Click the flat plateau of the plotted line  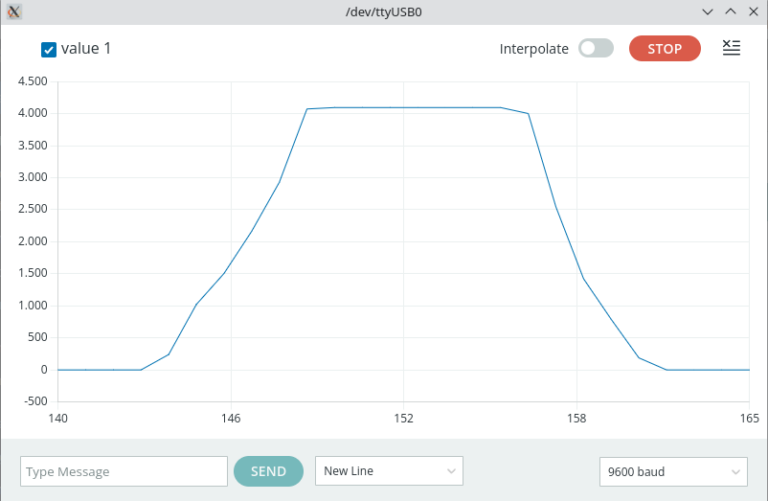point(420,107)
